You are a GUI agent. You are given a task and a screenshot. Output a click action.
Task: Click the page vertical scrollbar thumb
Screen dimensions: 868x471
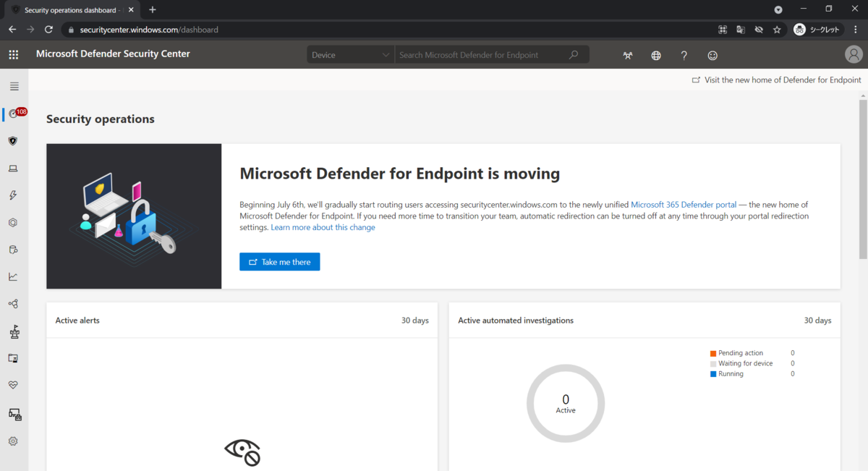click(x=863, y=179)
